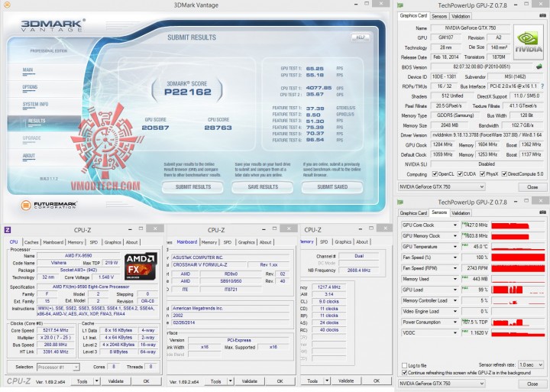Click OK in the Mainboard CPU-Z window
Screen dimensions: 550x392
tap(280, 381)
